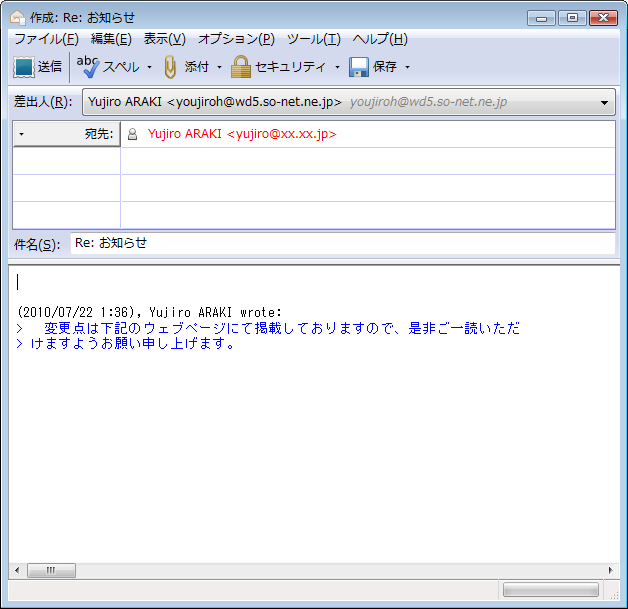Click the security padlock icon

[x=241, y=66]
